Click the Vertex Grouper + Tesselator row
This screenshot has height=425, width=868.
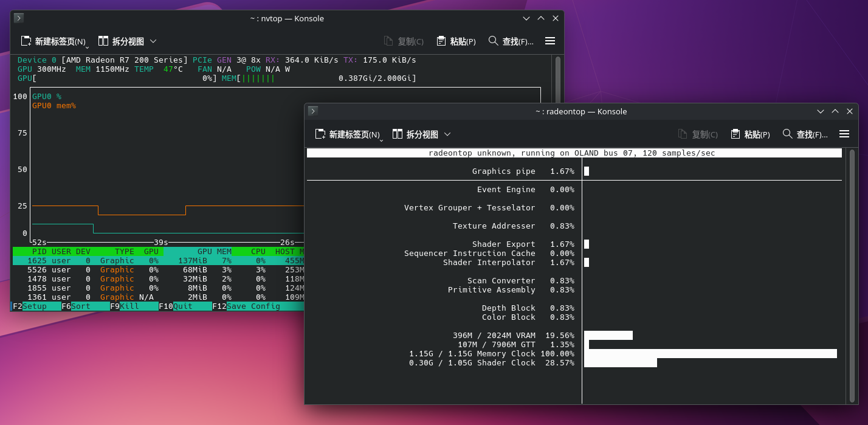click(489, 208)
